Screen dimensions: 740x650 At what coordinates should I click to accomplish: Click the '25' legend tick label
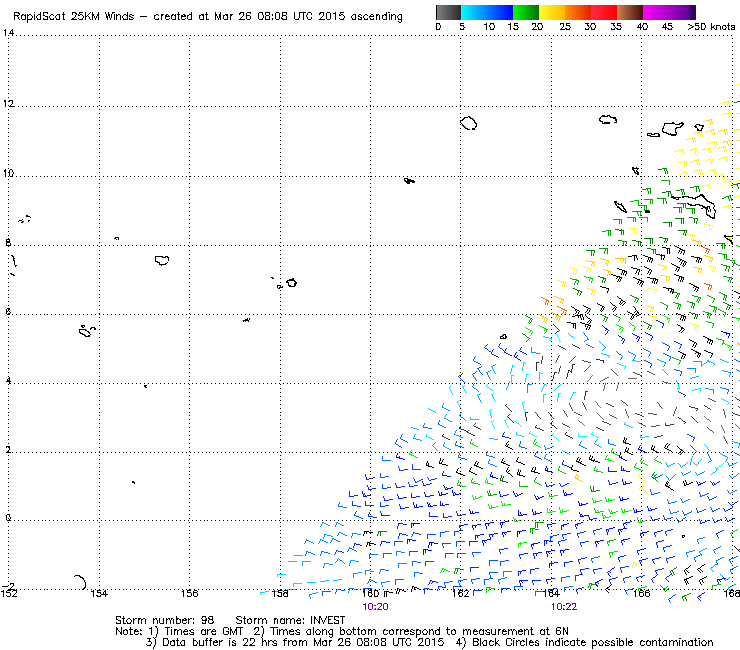pos(565,27)
